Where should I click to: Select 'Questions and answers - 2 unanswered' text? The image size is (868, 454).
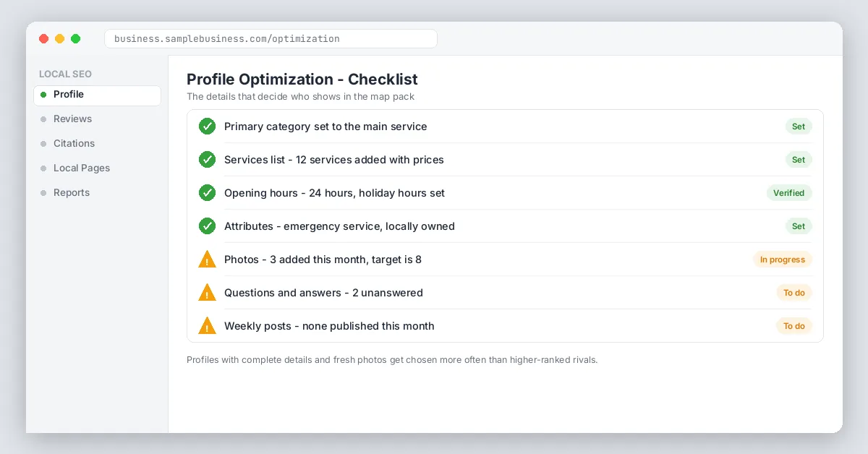[323, 293]
